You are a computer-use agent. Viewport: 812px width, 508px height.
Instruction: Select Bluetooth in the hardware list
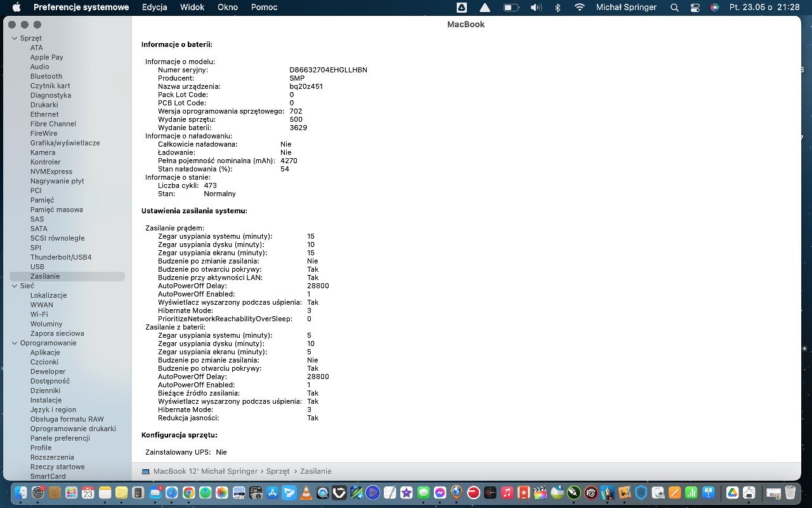[46, 76]
